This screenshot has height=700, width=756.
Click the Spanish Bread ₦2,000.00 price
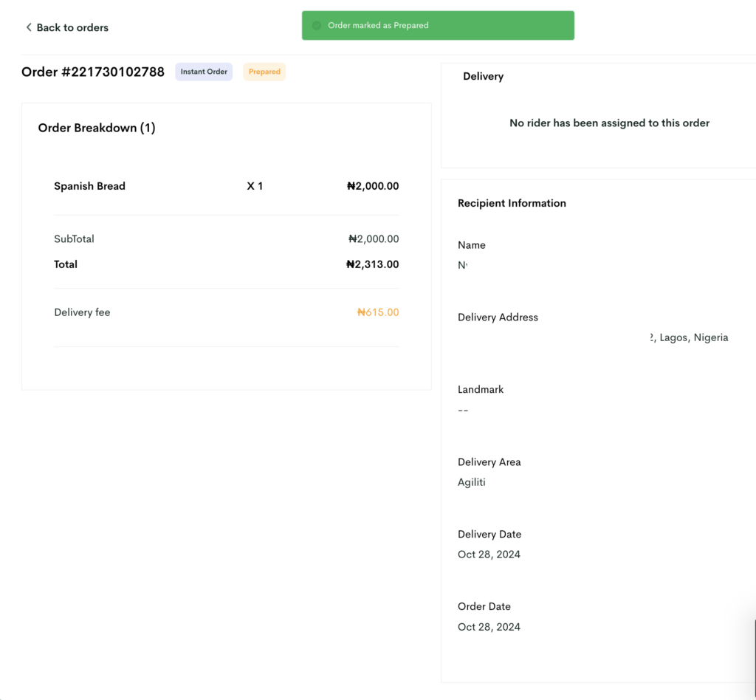(373, 186)
